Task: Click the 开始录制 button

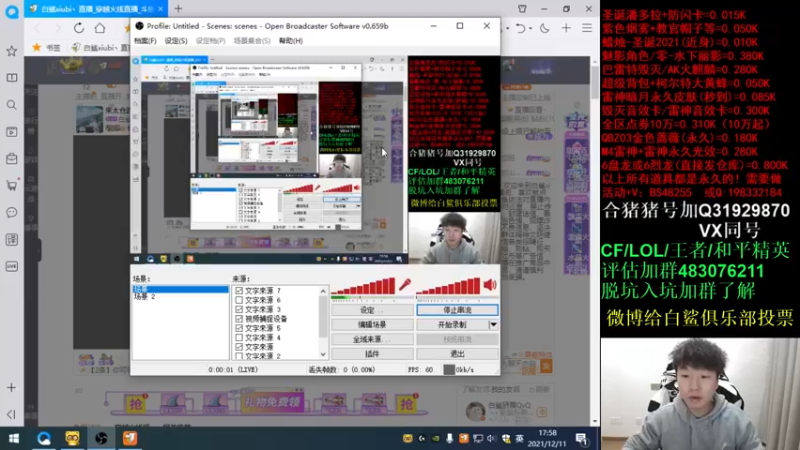Action: click(452, 324)
